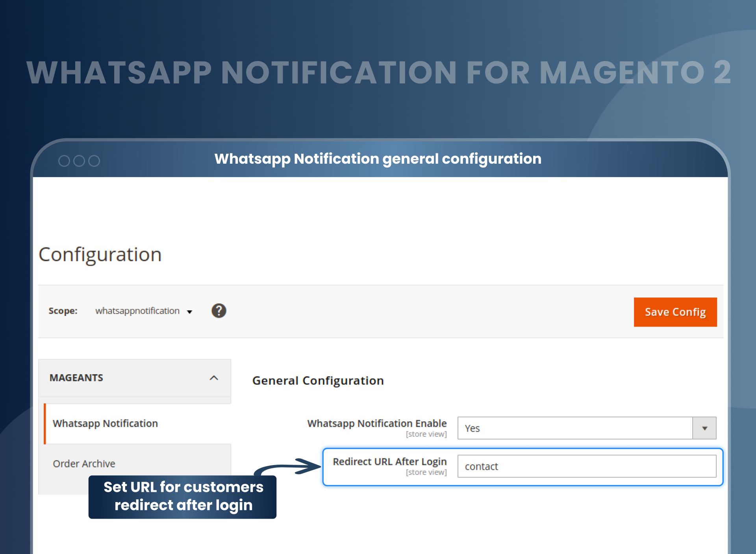This screenshot has width=756, height=554.
Task: Click the help question mark icon
Action: pos(219,311)
